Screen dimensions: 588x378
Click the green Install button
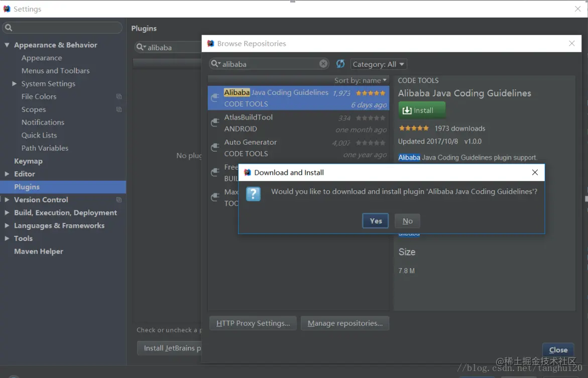(422, 110)
